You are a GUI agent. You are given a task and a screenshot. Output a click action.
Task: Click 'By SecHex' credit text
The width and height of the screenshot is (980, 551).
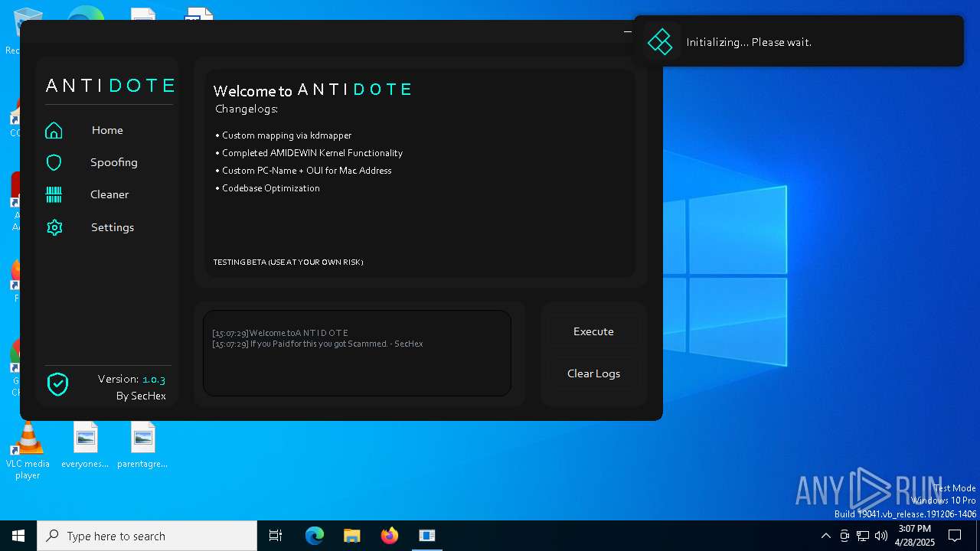(141, 396)
